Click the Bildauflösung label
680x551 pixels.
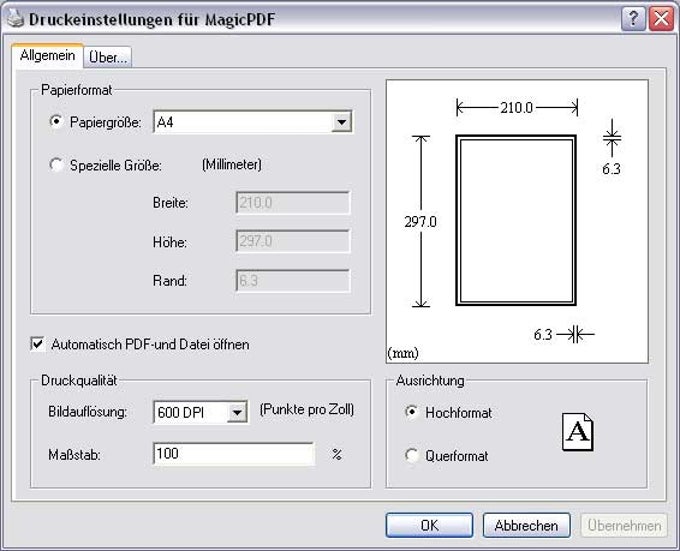point(88,411)
